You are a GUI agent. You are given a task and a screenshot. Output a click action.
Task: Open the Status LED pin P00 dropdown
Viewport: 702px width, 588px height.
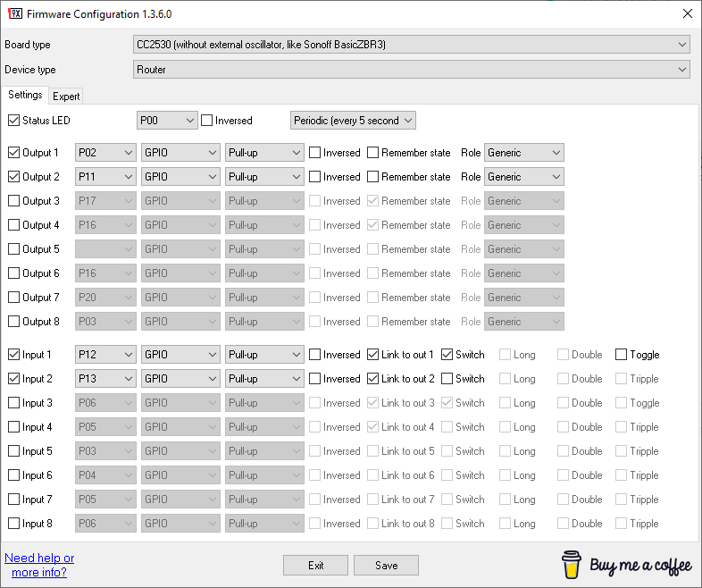coord(167,121)
